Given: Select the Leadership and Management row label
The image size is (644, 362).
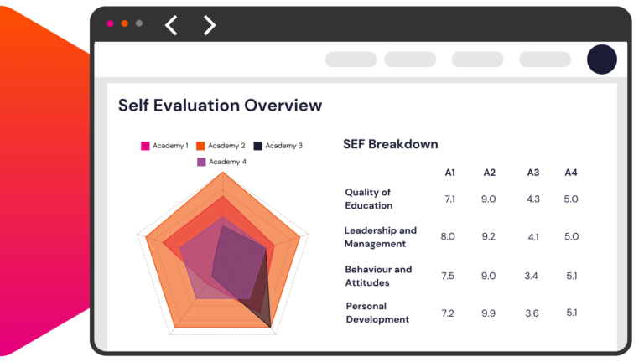Looking at the screenshot, I should click(x=380, y=237).
